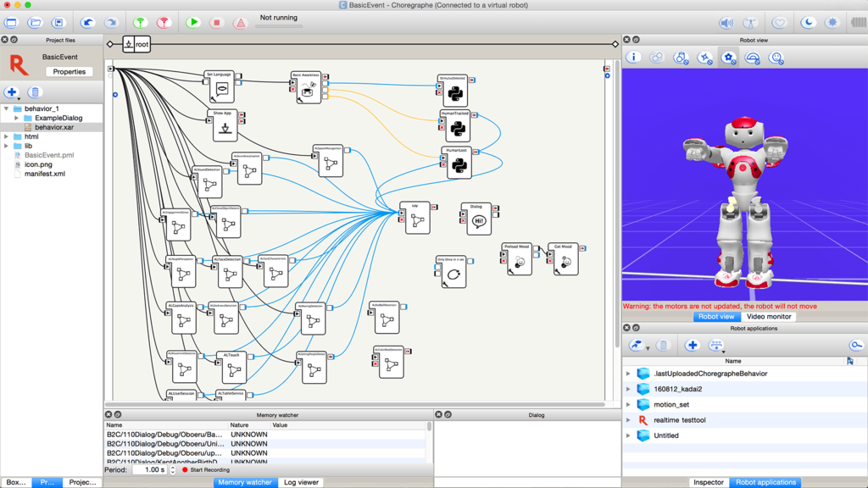Toggle autonomous life heart icon
Screen dimensions: 868x488
(x=779, y=23)
